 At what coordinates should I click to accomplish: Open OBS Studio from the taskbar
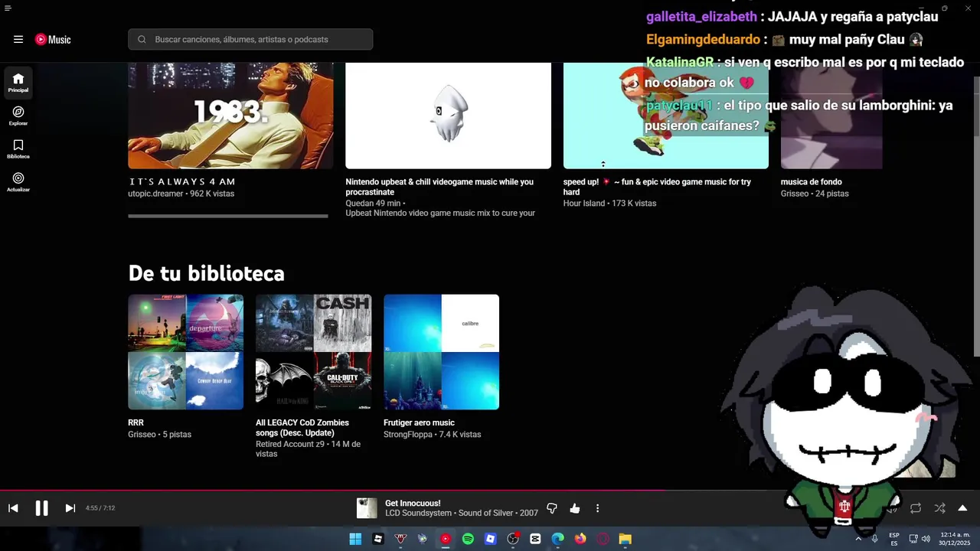tap(513, 539)
